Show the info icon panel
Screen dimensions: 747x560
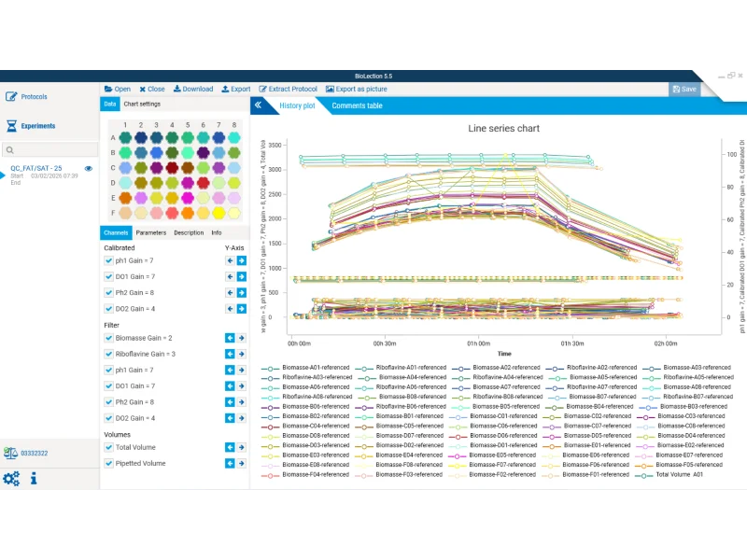(x=34, y=478)
